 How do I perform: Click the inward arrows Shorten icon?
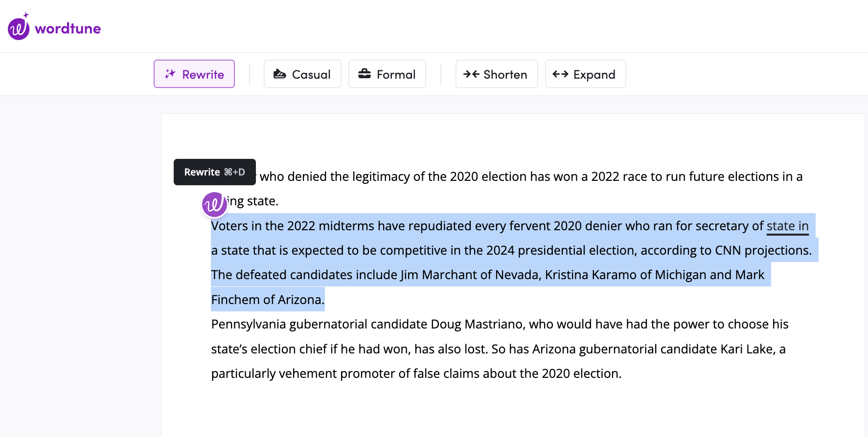471,74
